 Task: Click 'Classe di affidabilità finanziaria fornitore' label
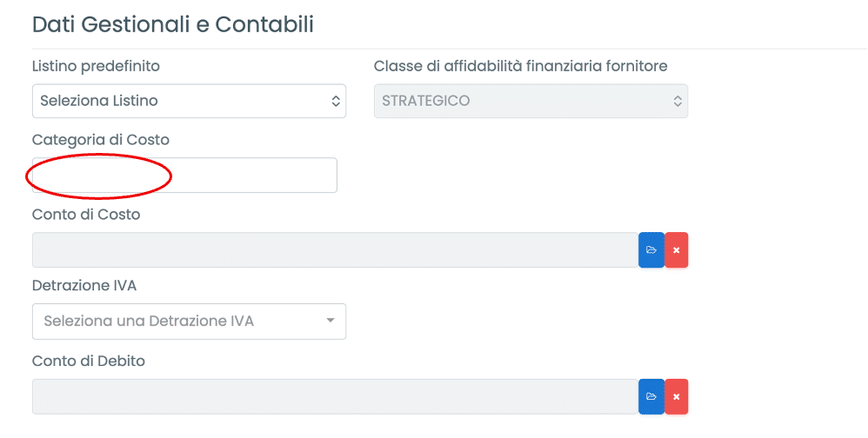pyautogui.click(x=520, y=66)
